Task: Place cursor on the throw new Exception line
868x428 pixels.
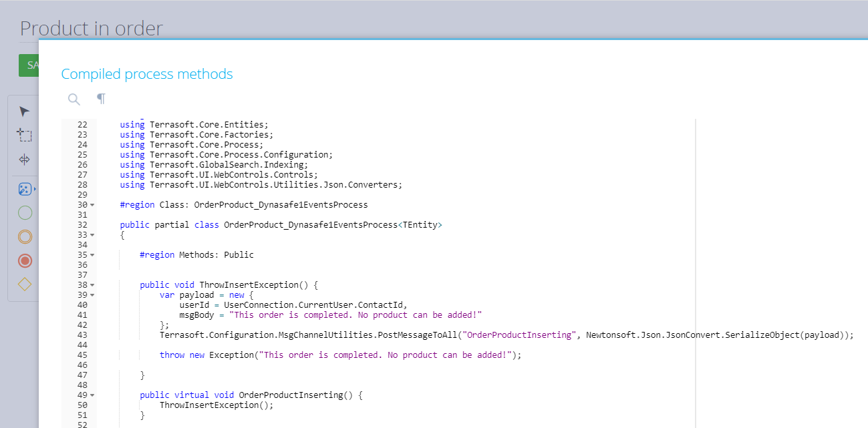Action: 339,355
